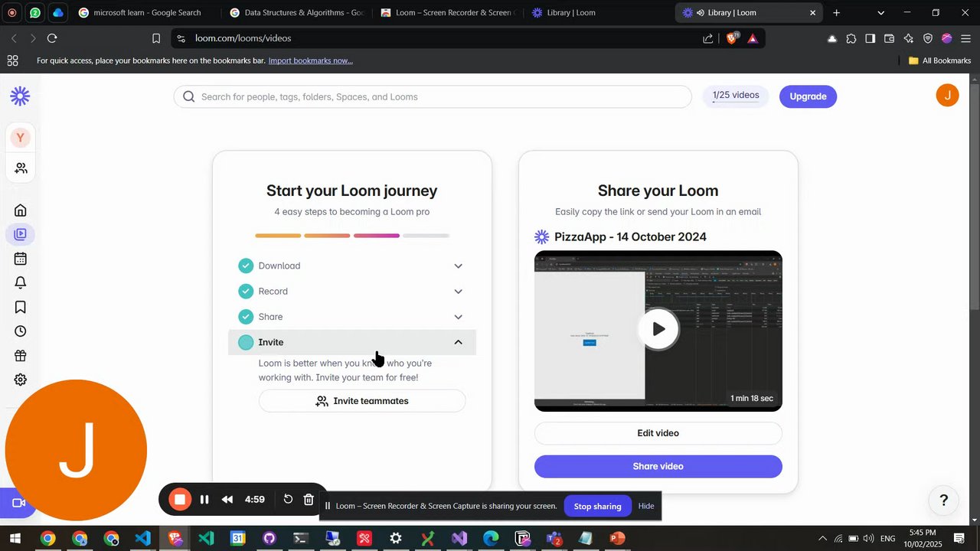980x551 pixels.
Task: Click the loom.com address bar
Action: [436, 38]
